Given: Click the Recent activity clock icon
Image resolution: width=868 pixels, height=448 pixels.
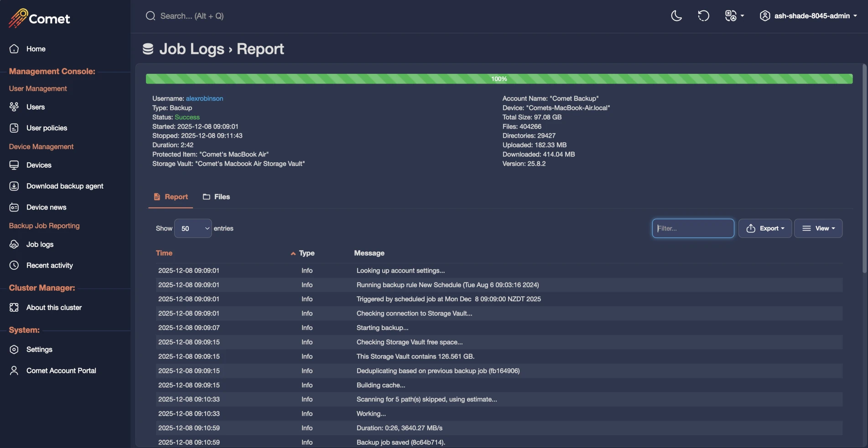Looking at the screenshot, I should tap(14, 265).
